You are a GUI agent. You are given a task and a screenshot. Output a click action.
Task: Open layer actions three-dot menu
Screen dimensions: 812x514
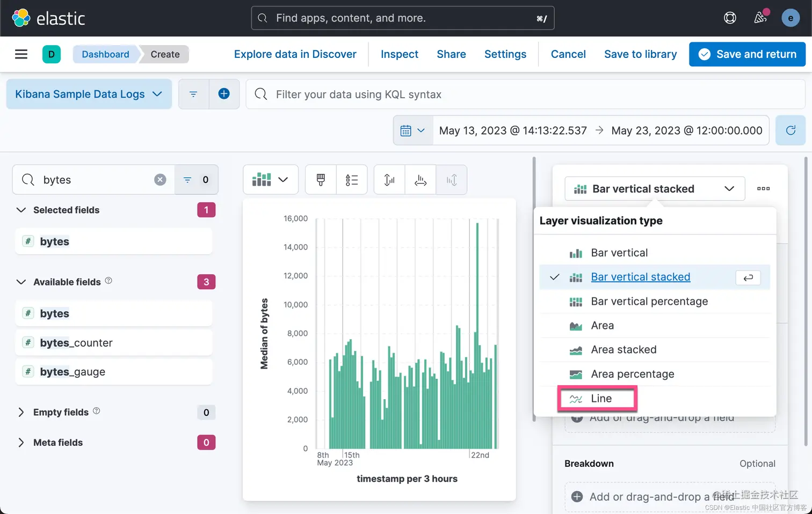(x=763, y=188)
